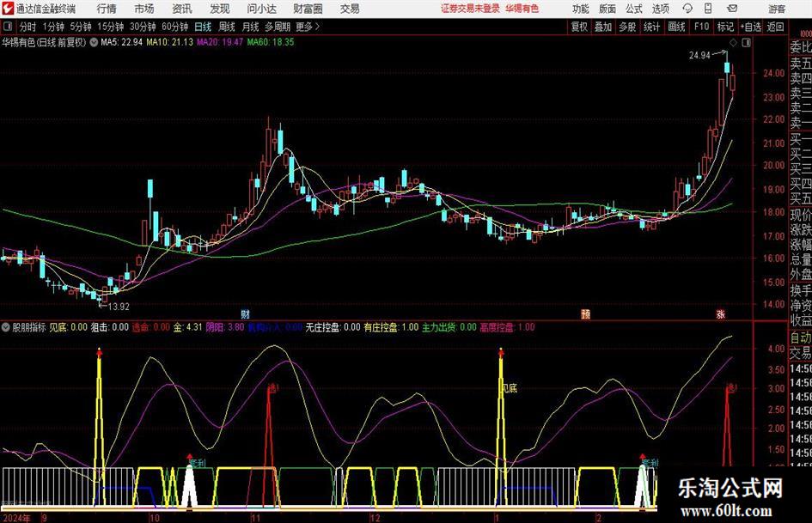Open the 资讯 menu

pyautogui.click(x=182, y=9)
